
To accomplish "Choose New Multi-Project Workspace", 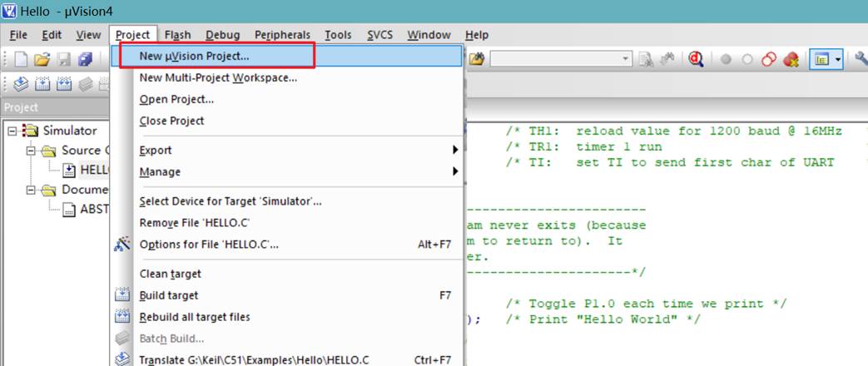I will (x=287, y=78).
